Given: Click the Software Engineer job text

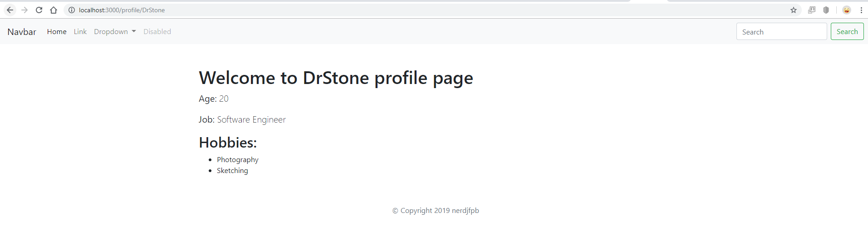Looking at the screenshot, I should point(251,119).
